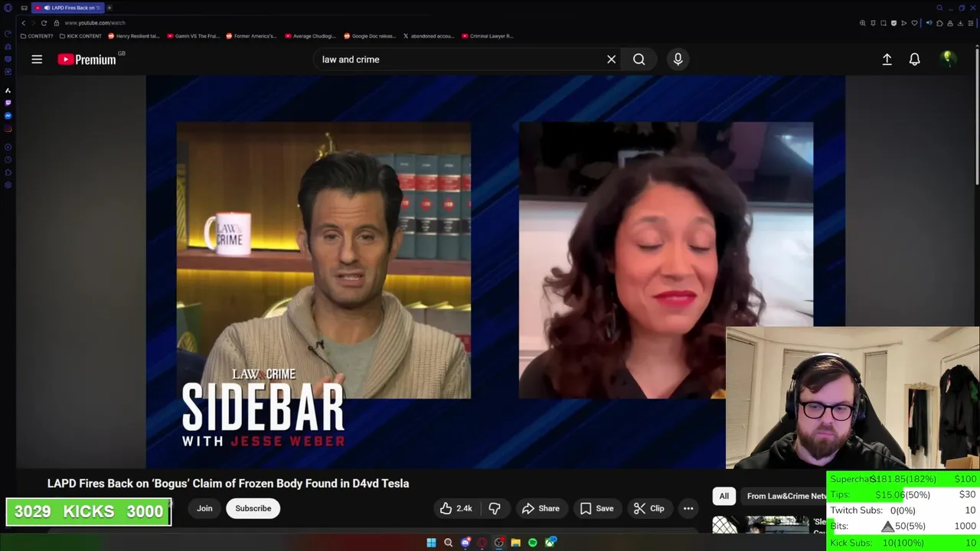Search tabs with title bar magnifier
The image size is (980, 551).
pos(939,8)
